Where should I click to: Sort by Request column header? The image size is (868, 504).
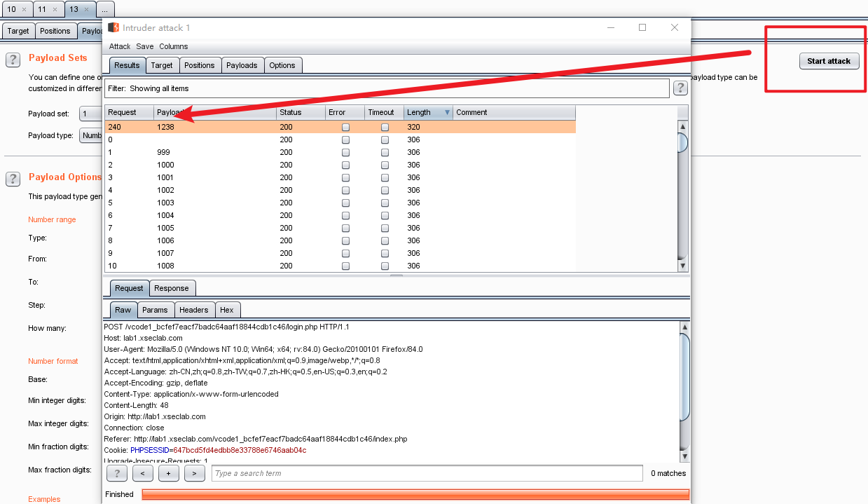pyautogui.click(x=129, y=112)
